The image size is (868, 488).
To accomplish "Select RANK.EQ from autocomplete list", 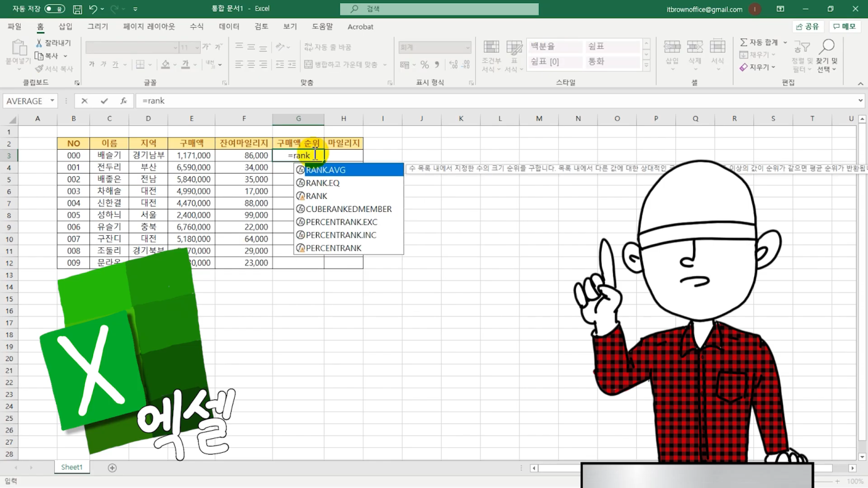I will click(349, 183).
